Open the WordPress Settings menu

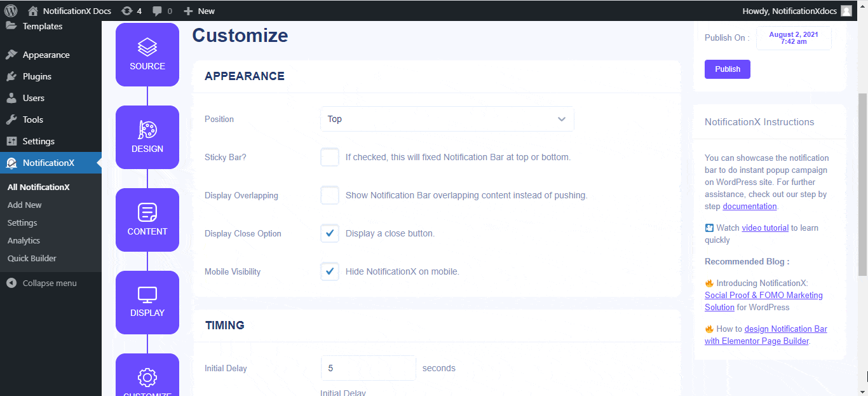pyautogui.click(x=51, y=141)
